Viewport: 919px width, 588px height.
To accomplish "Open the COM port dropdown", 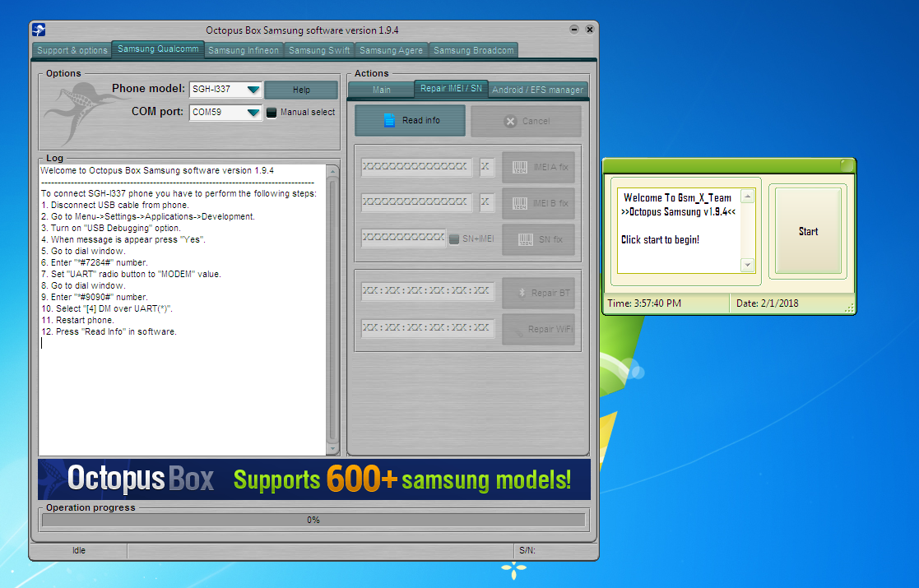I will coord(253,112).
